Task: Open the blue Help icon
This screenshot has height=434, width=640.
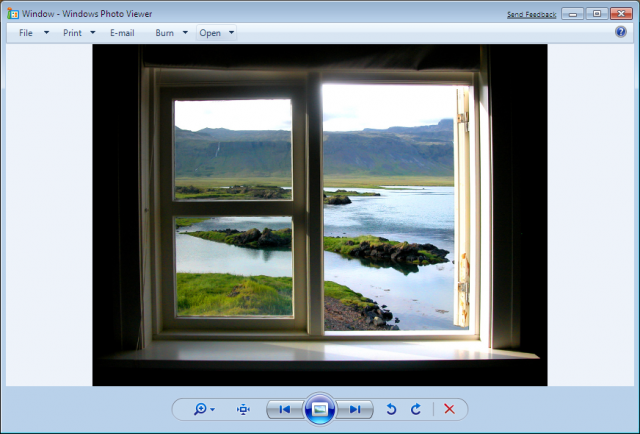Action: (620, 32)
